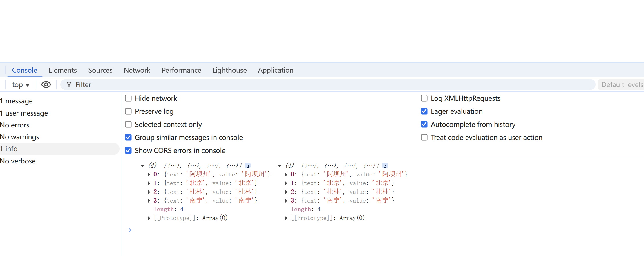
Task: Open the top context dropdown
Action: [x=21, y=85]
